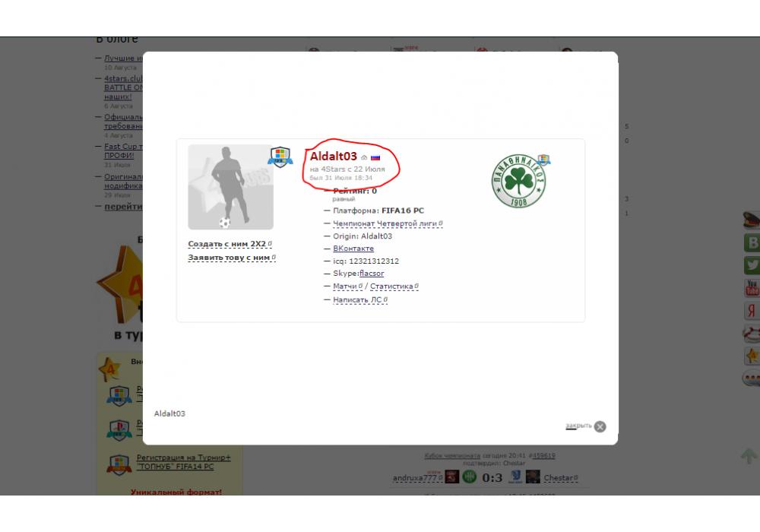
Task: Click the player silhouette avatar image
Action: 230,187
